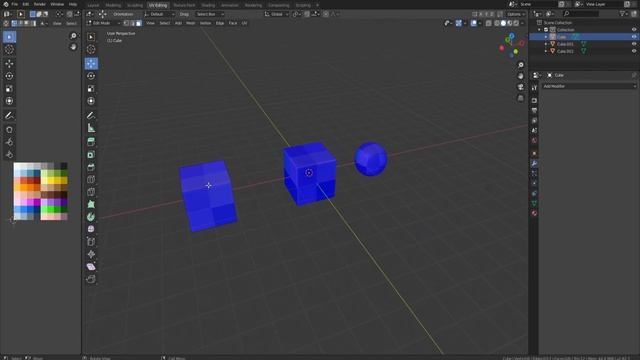Switch to Layout workspace tab

point(93,5)
